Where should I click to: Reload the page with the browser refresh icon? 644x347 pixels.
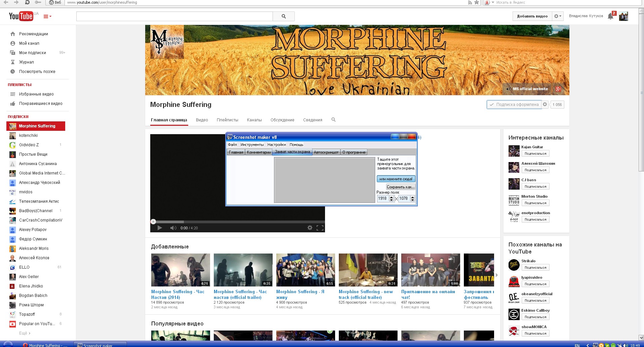(27, 2)
